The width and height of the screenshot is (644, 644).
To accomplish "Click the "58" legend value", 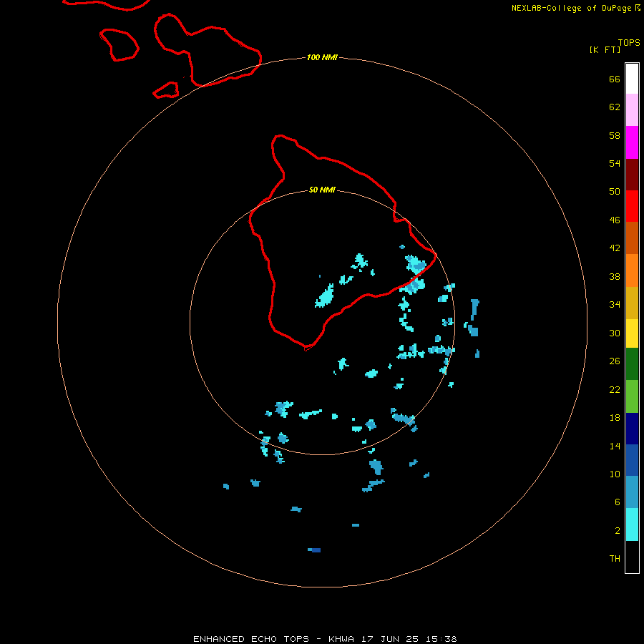I will [x=615, y=135].
